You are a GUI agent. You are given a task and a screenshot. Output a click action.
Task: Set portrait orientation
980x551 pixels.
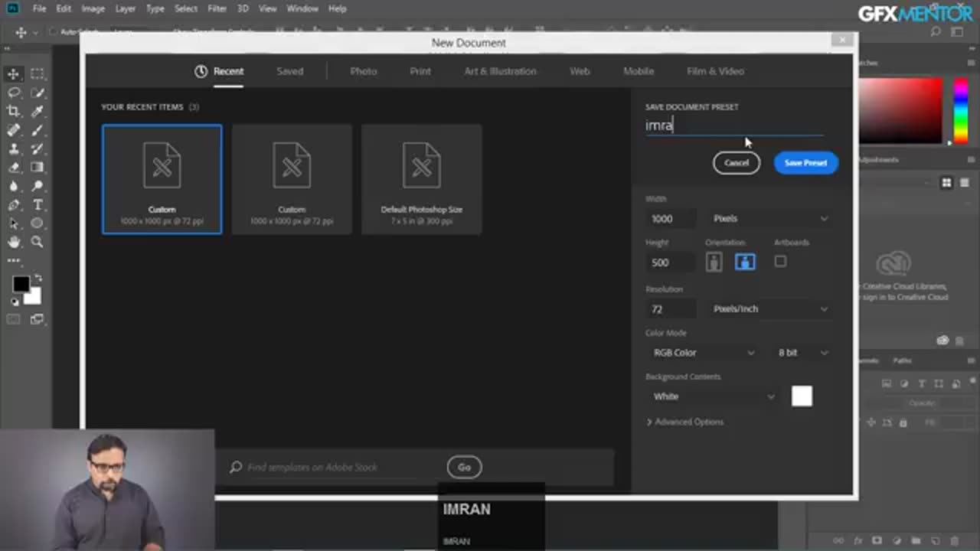714,262
